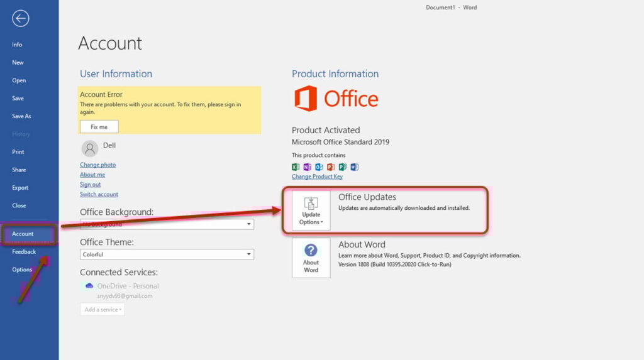Click Save in the left sidebar
The height and width of the screenshot is (360, 644).
coord(18,98)
